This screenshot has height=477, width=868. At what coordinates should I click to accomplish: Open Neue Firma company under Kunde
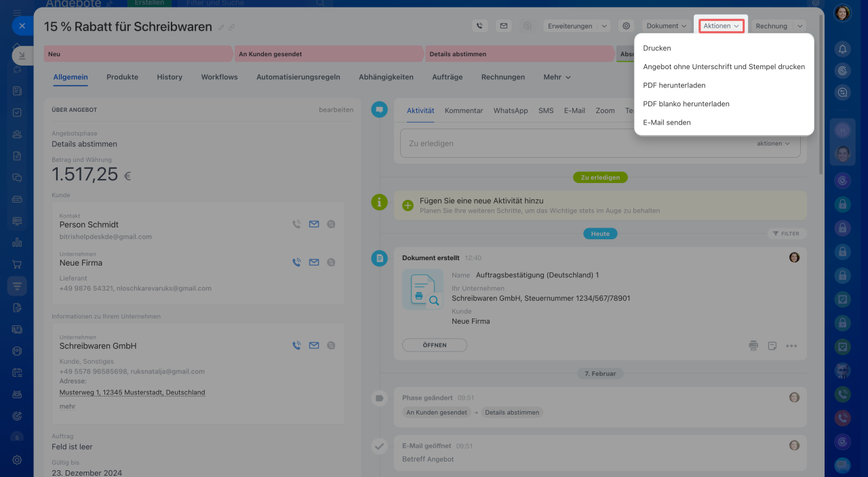coord(81,262)
